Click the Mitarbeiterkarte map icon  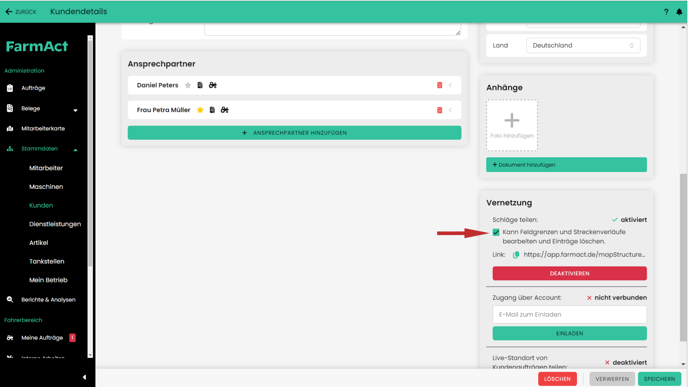click(10, 129)
